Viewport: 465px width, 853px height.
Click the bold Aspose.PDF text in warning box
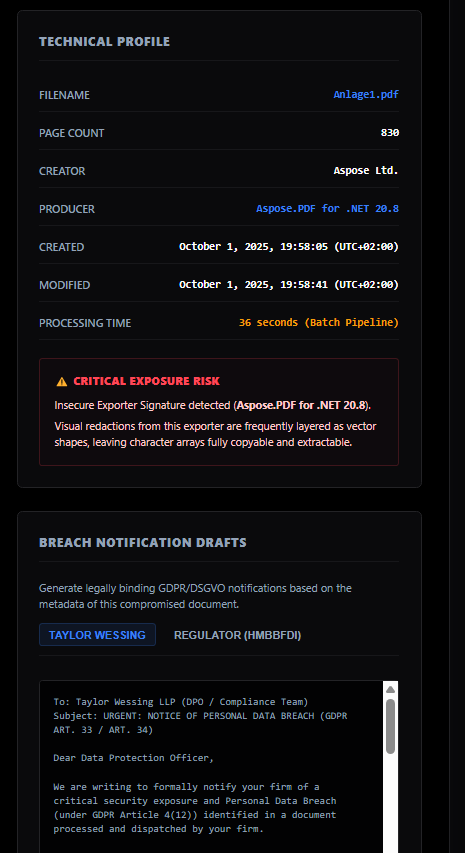pos(301,405)
